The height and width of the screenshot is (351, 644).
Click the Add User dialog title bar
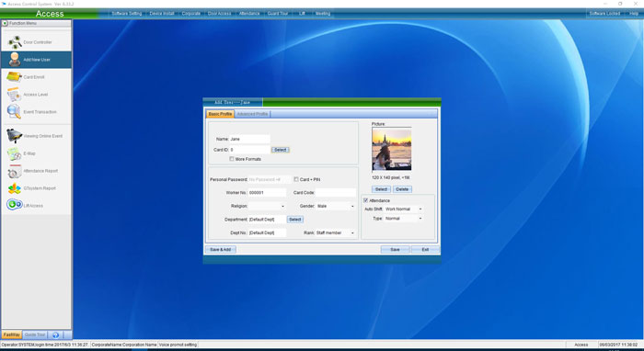tap(322, 102)
